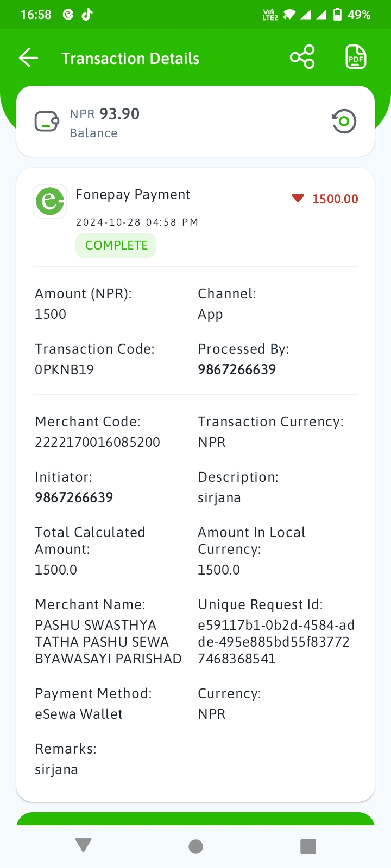Download the PDF receipt icon

point(356,57)
